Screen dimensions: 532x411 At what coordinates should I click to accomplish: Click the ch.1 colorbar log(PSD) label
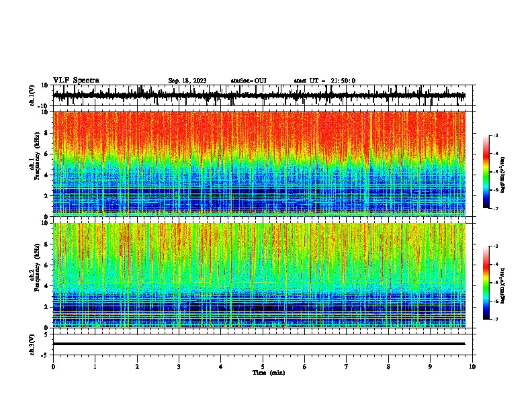502,175
